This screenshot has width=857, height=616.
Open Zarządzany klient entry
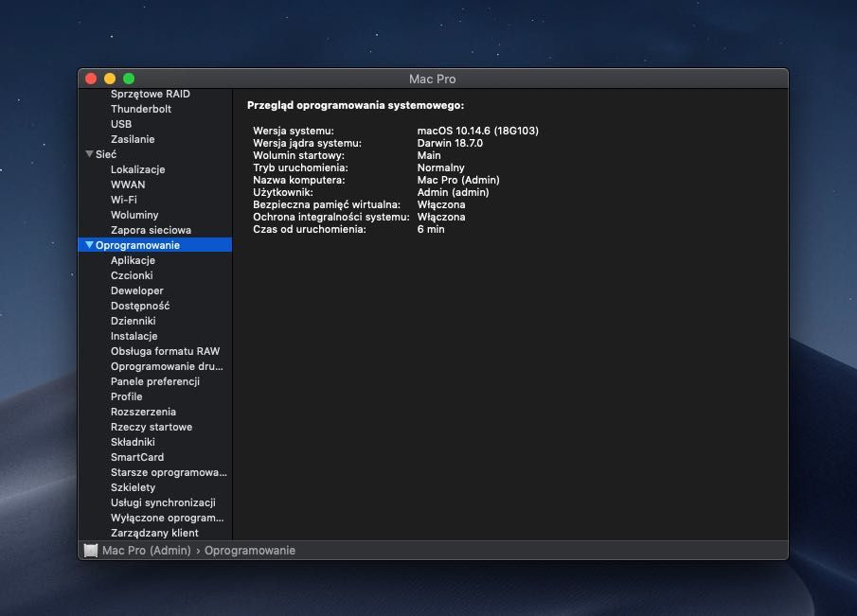[x=154, y=533]
